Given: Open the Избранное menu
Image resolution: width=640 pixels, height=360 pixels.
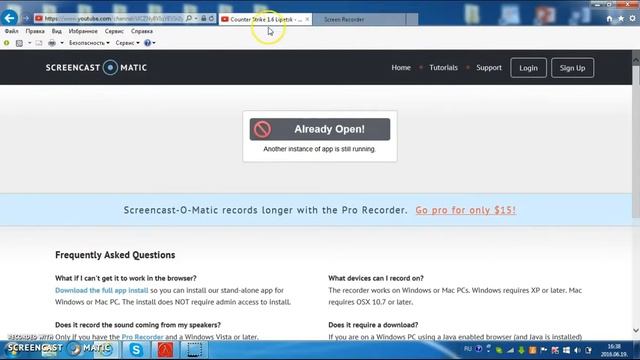Looking at the screenshot, I should pyautogui.click(x=83, y=31).
